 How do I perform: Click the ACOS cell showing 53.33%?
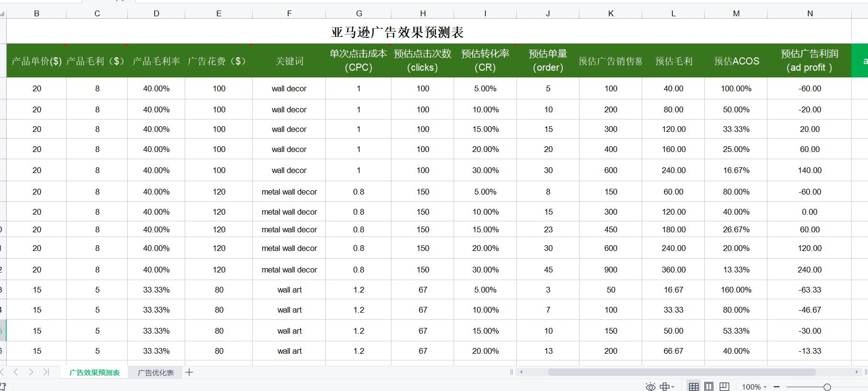(x=736, y=331)
